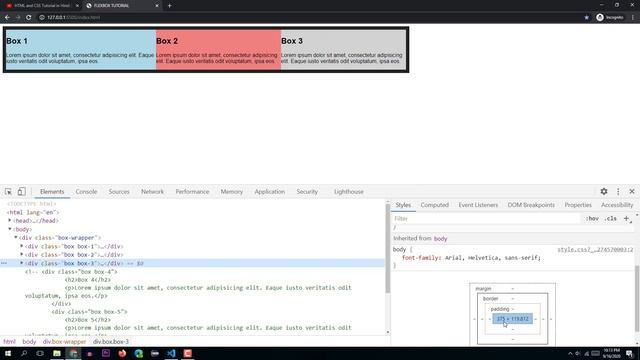The width and height of the screenshot is (640, 360).
Task: Click the box model border label
Action: tap(490, 299)
